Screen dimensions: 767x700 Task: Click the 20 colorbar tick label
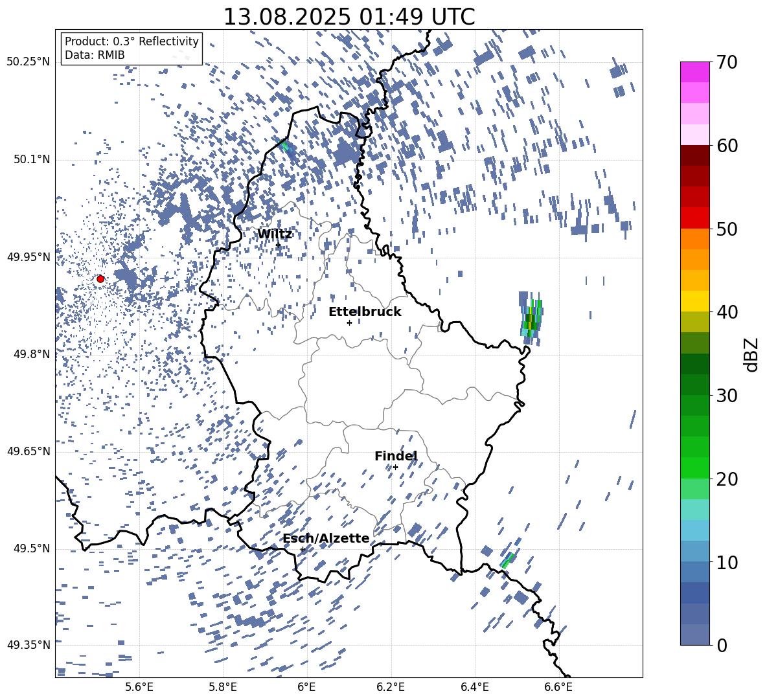point(727,479)
